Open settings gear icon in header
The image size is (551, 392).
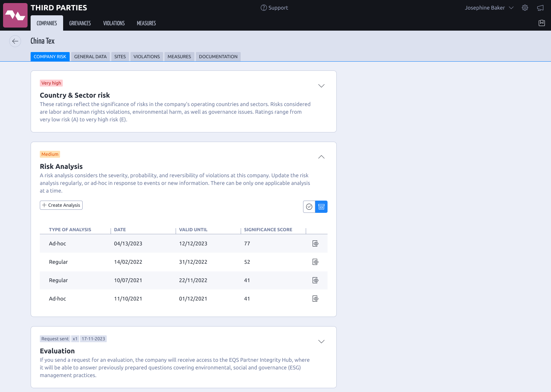[525, 8]
